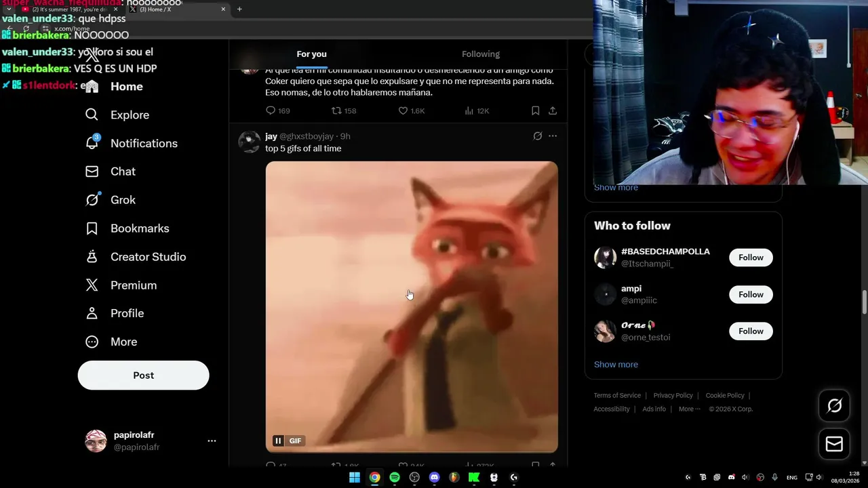Pause the playing GIF
868x488 pixels.
(x=278, y=441)
